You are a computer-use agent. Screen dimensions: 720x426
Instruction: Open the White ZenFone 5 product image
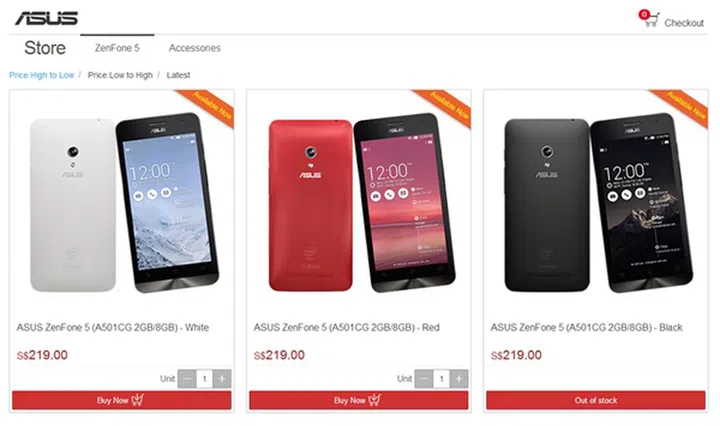pos(124,203)
